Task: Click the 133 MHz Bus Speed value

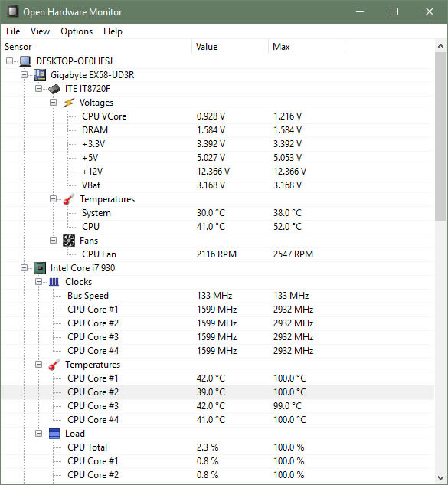Action: coord(214,296)
